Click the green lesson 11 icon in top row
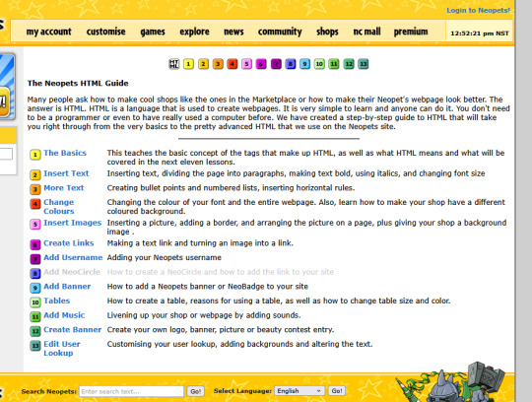Viewport: 532px width, 402px height. pos(334,64)
